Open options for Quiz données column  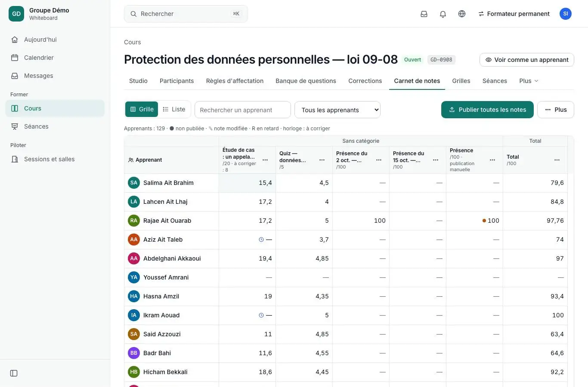point(322,160)
